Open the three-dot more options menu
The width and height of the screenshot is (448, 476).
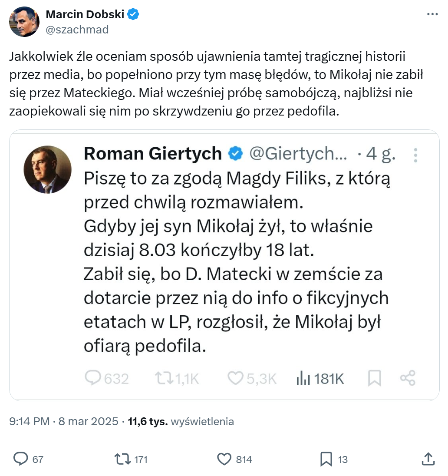pyautogui.click(x=432, y=14)
